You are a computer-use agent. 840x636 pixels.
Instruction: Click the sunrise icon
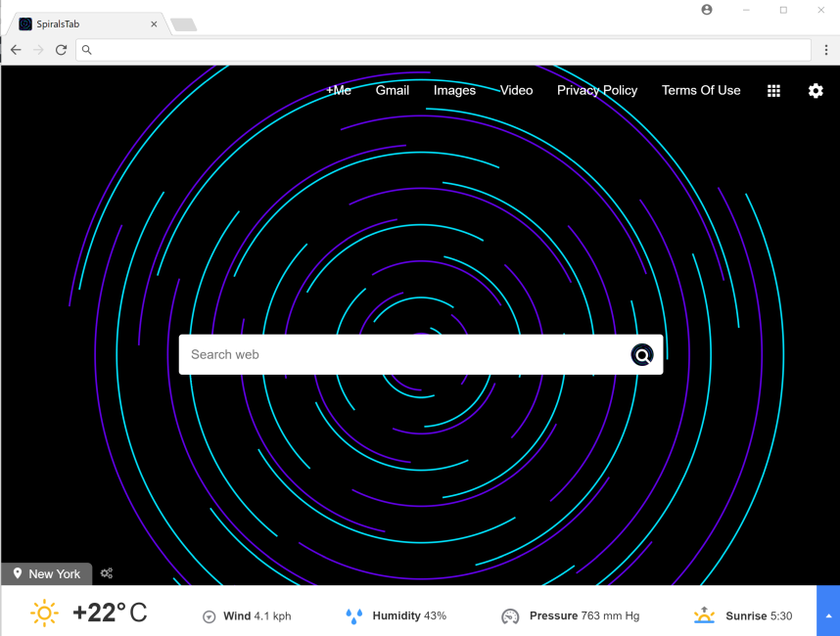coord(704,615)
